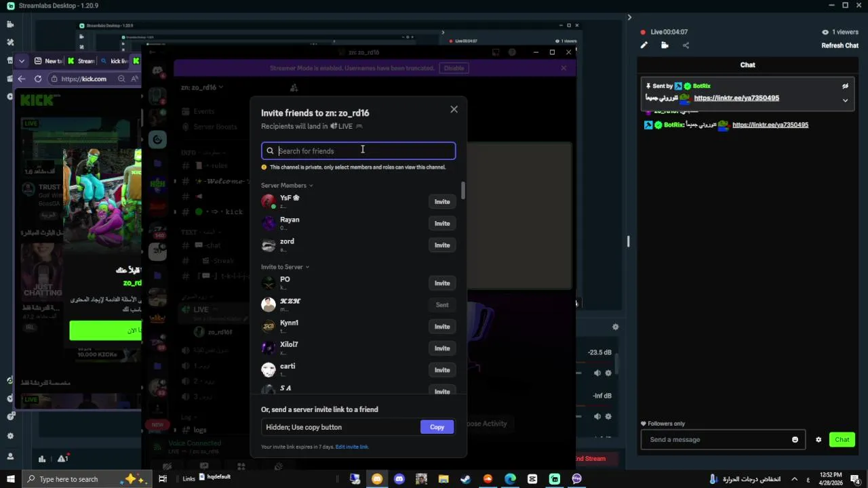Open the taskbar clock and date
The width and height of the screenshot is (868, 488).
(831, 479)
